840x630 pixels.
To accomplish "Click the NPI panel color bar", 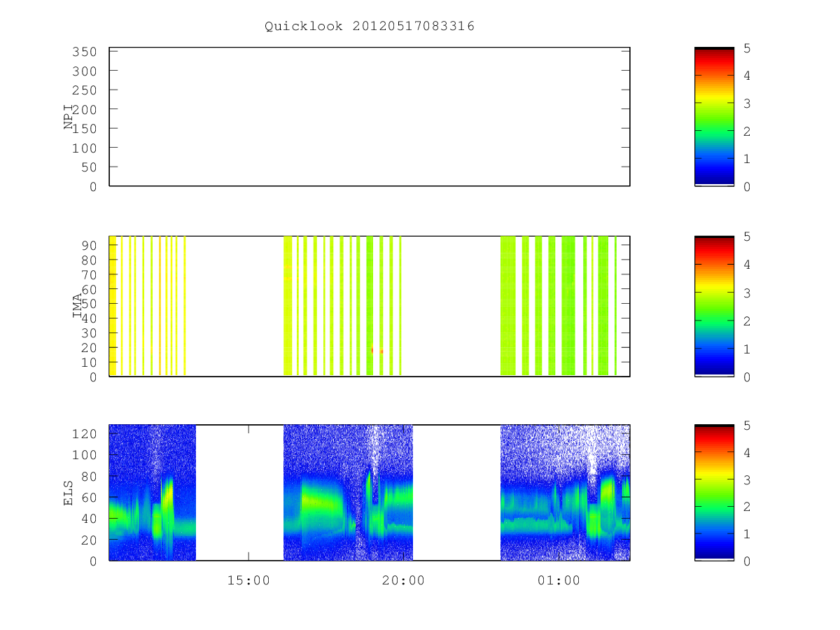I will [x=714, y=117].
